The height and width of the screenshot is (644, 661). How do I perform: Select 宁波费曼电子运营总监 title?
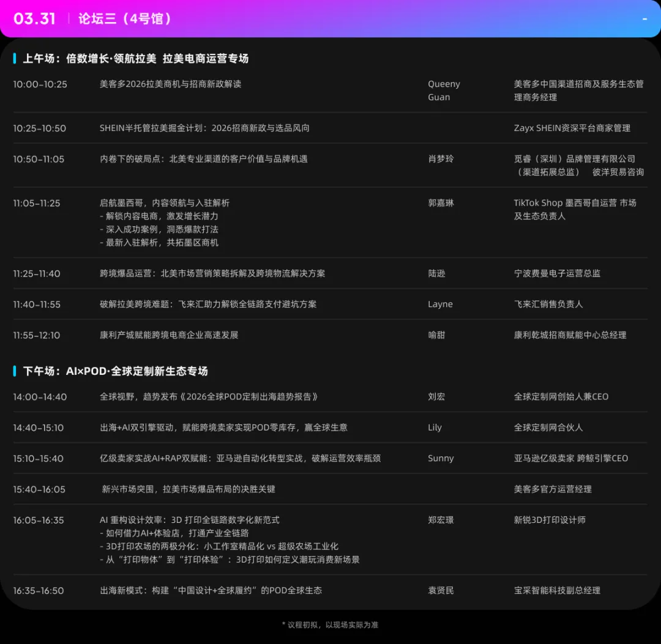[x=557, y=273]
